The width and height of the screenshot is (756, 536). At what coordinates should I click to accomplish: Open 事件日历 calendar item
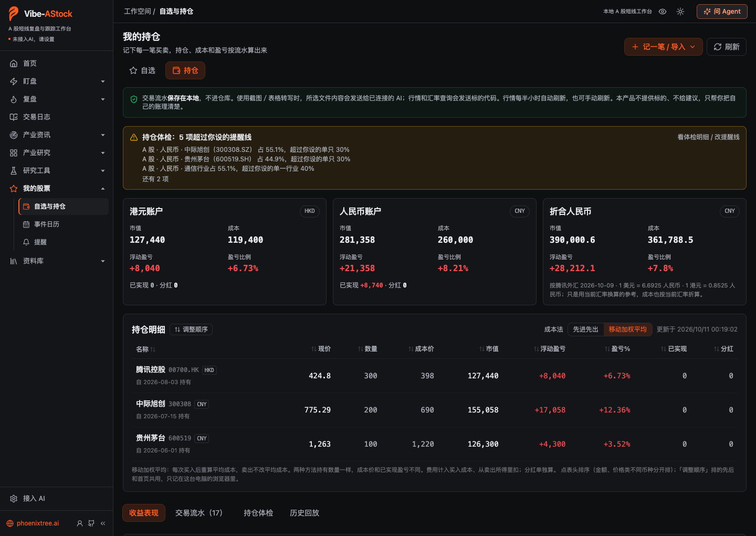(x=63, y=224)
